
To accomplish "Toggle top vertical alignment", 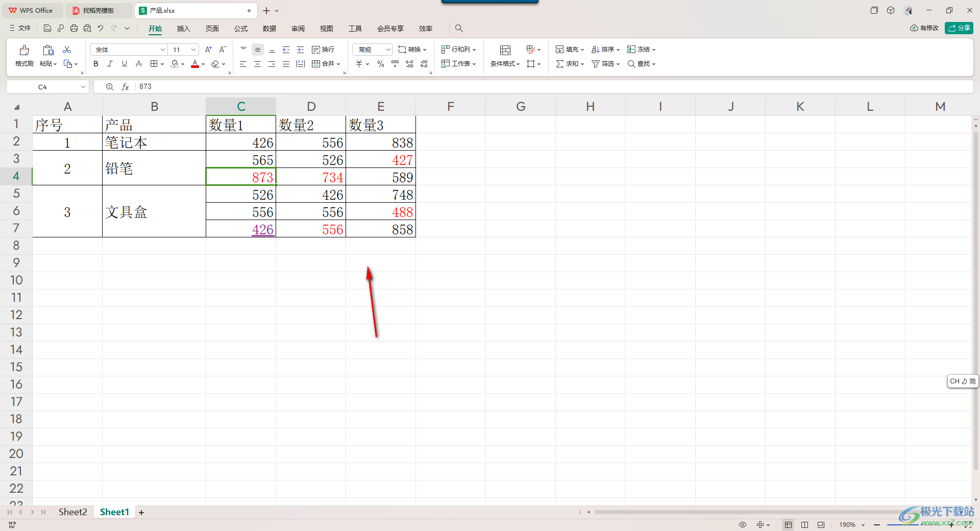I will 243,50.
